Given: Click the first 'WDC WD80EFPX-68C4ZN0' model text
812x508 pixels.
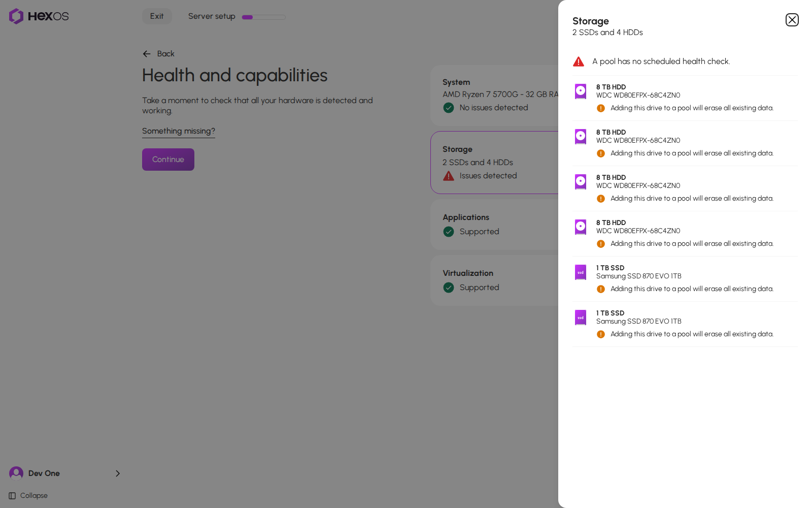Looking at the screenshot, I should 638,96.
